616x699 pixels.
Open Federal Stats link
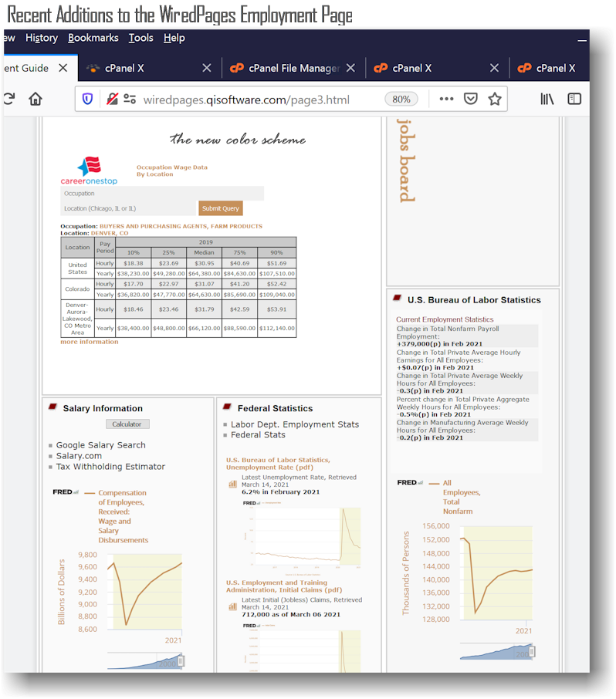point(258,434)
